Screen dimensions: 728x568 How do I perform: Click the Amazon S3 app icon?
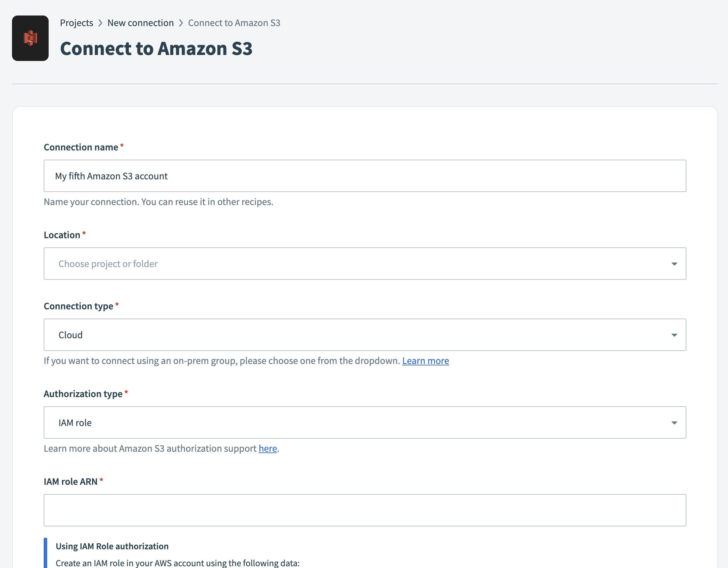point(30,38)
